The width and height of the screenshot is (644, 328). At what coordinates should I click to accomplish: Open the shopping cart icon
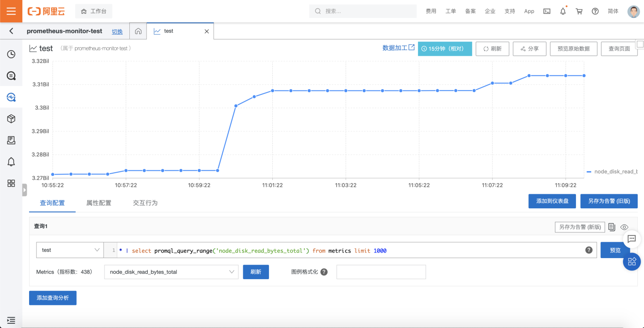[x=579, y=12]
